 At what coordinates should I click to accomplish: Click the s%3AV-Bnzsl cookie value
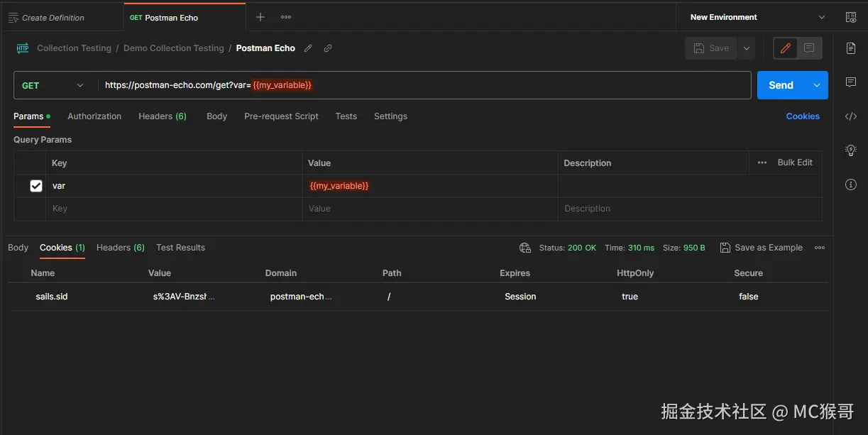click(x=184, y=297)
